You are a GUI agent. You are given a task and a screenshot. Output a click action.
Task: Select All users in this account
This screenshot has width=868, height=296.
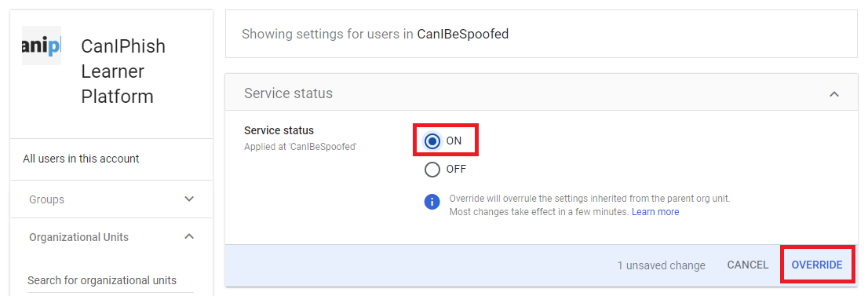pyautogui.click(x=111, y=159)
